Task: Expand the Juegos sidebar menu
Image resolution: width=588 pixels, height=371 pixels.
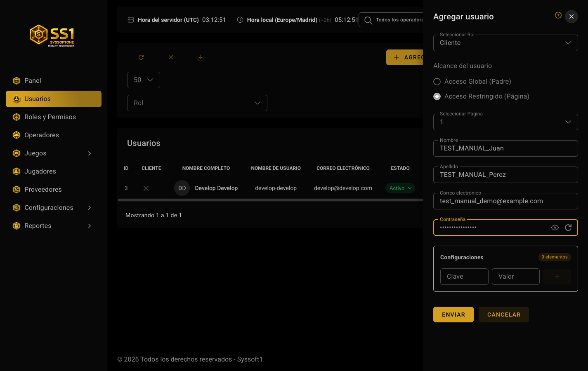Action: click(54, 153)
